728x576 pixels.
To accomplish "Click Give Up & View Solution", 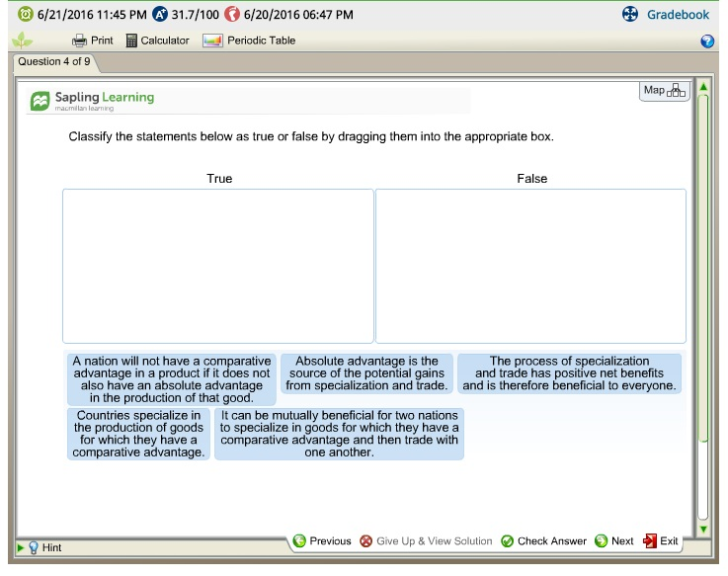I will [426, 541].
